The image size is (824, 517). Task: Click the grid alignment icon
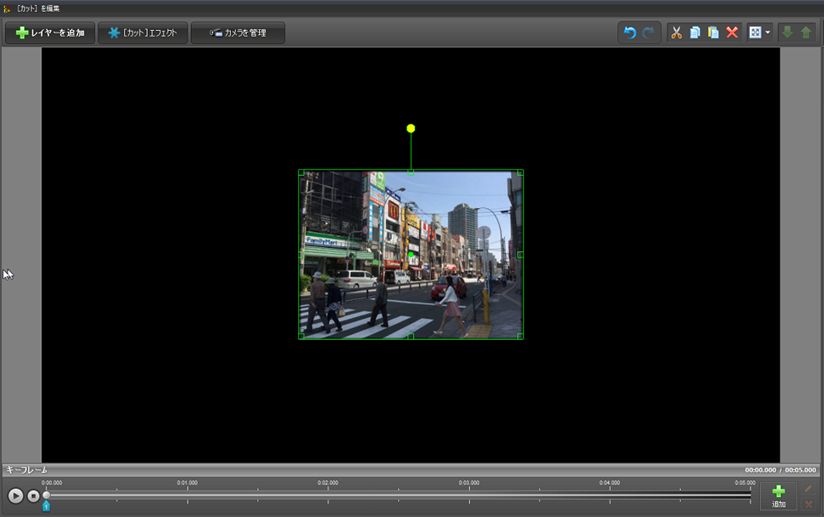click(x=755, y=33)
